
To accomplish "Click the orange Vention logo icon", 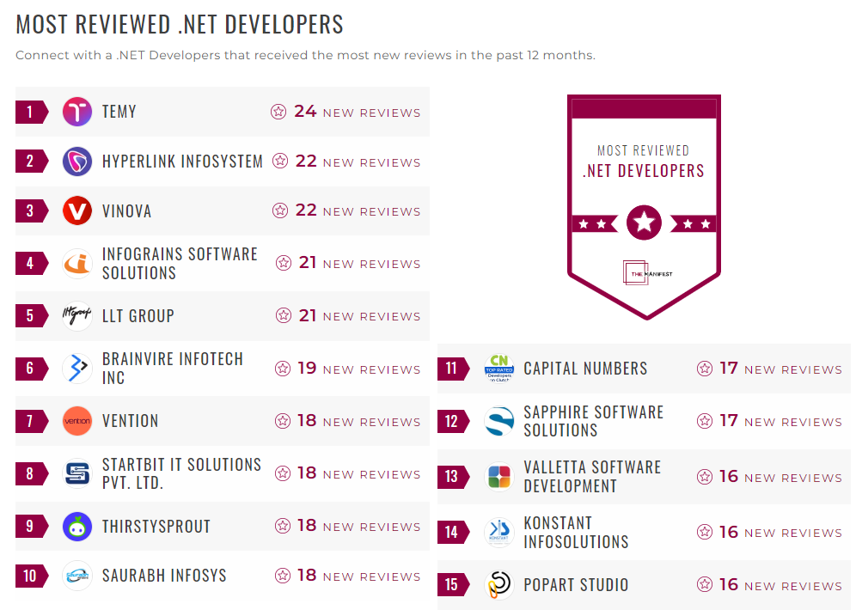I will pos(77,421).
